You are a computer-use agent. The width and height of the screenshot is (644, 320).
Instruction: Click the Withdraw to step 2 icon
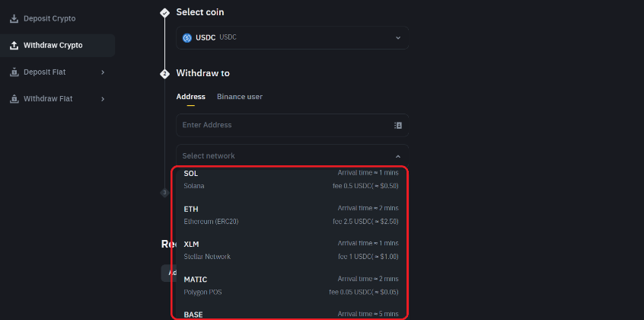164,74
